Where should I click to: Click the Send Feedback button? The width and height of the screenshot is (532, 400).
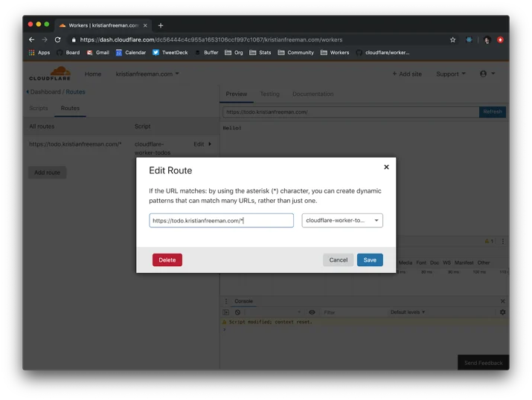click(x=483, y=363)
